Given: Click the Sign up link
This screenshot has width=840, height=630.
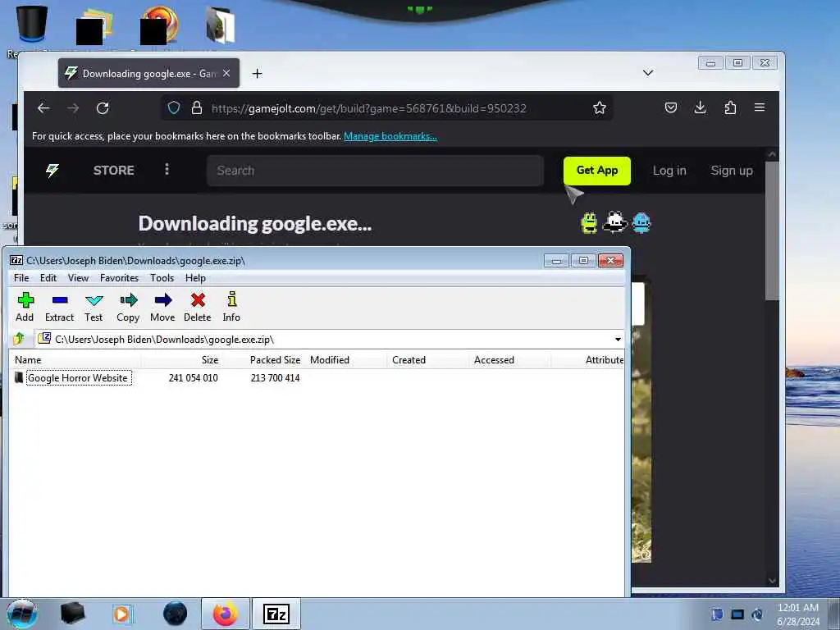Looking at the screenshot, I should [731, 171].
